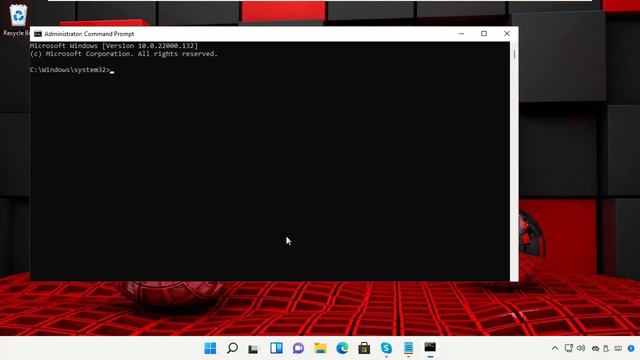Open Microsoft Edge from the taskbar
The height and width of the screenshot is (360, 640).
tap(342, 348)
